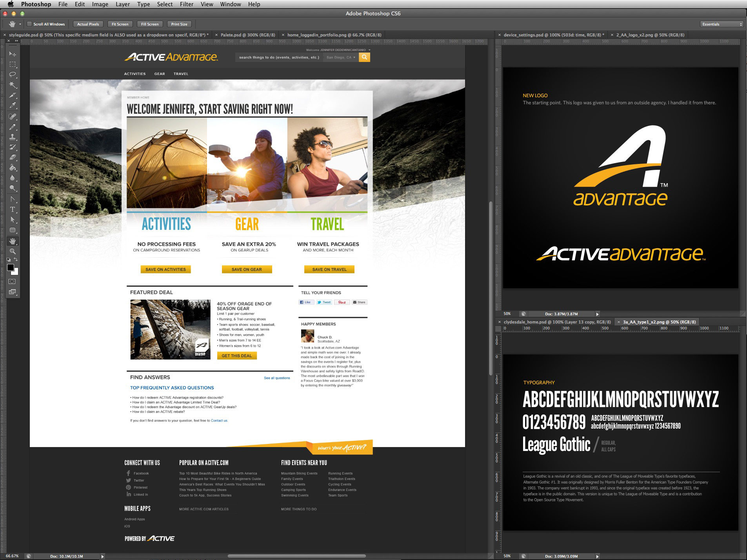Click status bar icon beside 66.67% zoom
Image resolution: width=747 pixels, height=560 pixels.
[x=29, y=556]
